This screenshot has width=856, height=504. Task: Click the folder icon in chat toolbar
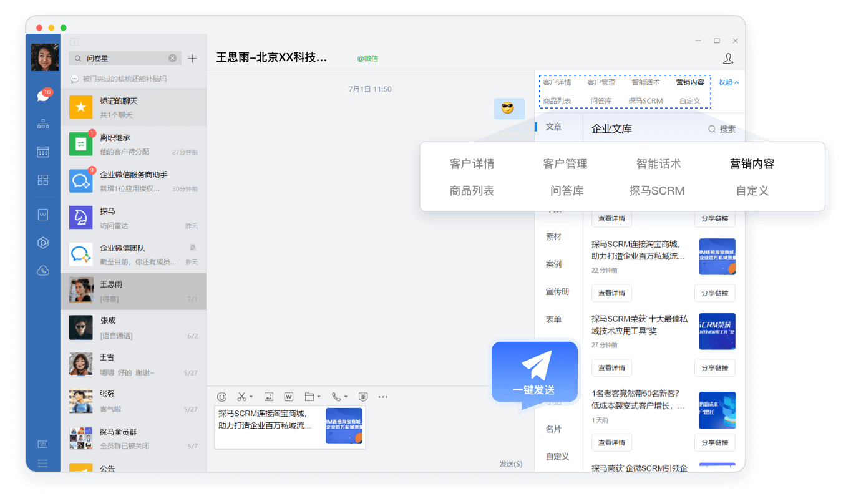pos(309,397)
